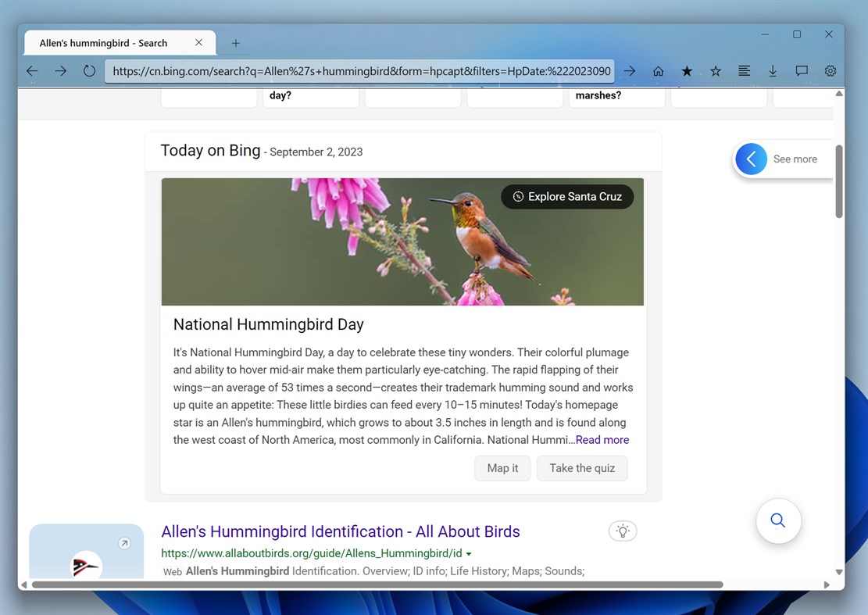868x615 pixels.
Task: Click the See more chevron on the right
Action: pyautogui.click(x=751, y=159)
